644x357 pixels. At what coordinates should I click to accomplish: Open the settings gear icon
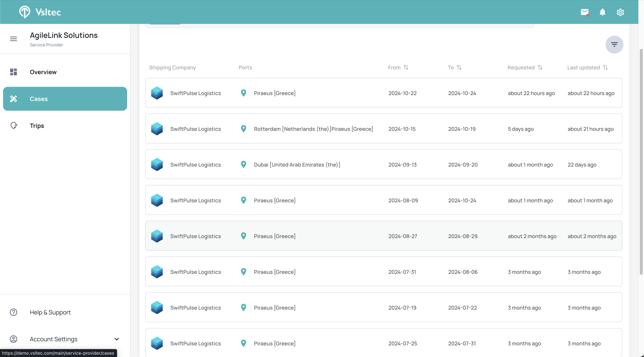(x=620, y=12)
